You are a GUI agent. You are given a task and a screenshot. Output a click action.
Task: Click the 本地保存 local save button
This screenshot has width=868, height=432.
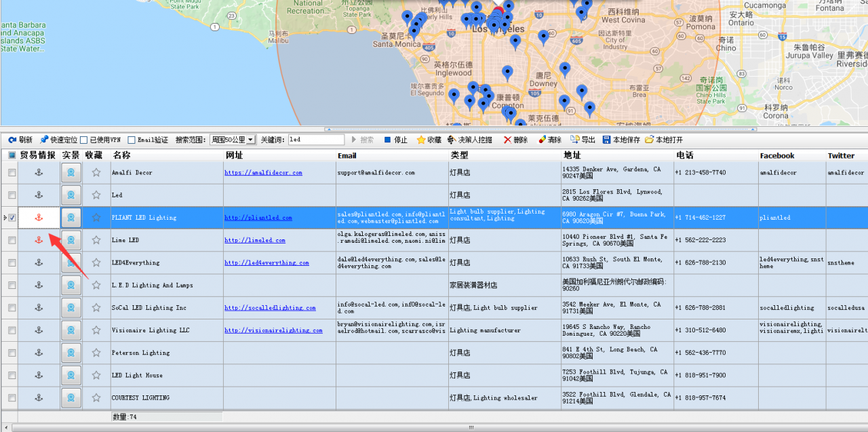(621, 140)
